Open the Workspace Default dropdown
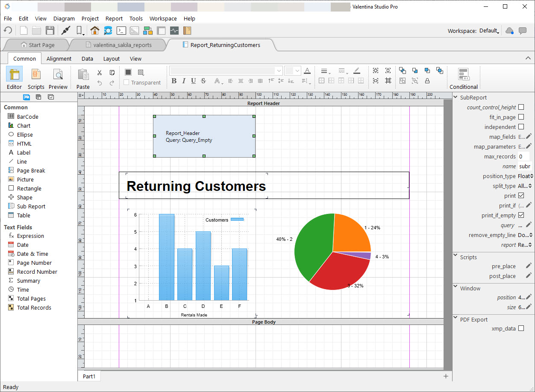The height and width of the screenshot is (392, 535). pyautogui.click(x=489, y=31)
